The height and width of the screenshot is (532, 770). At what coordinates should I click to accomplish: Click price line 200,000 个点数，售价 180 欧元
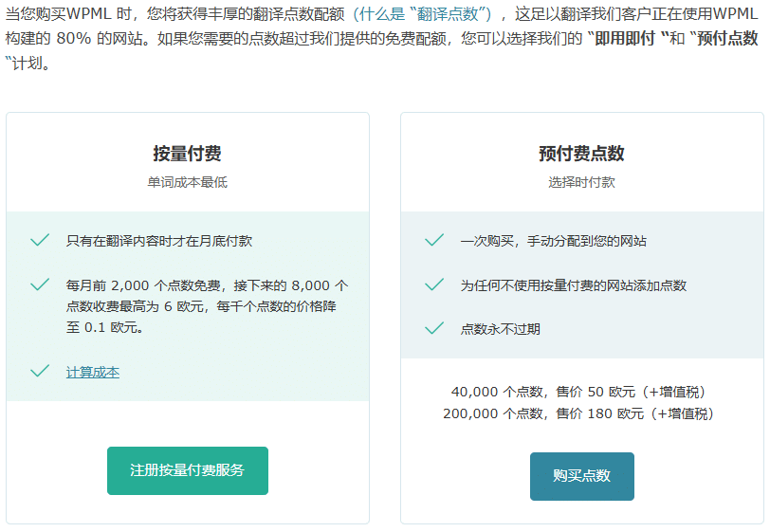pyautogui.click(x=578, y=414)
